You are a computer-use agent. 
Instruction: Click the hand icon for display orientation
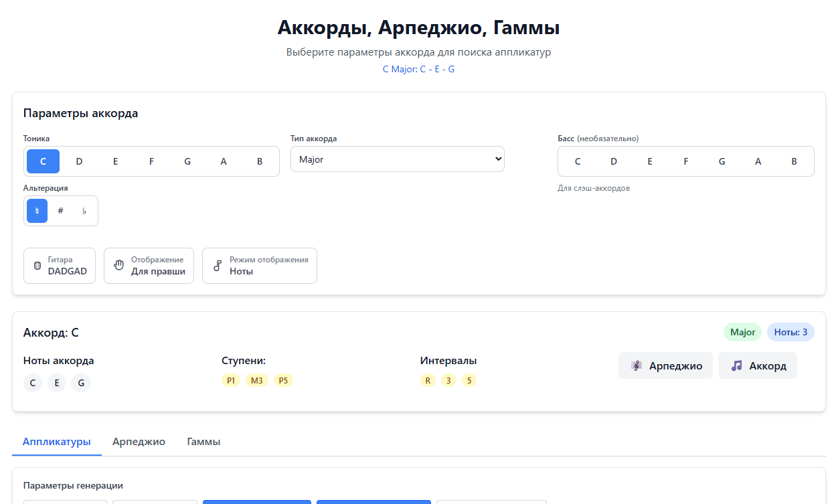(x=119, y=265)
